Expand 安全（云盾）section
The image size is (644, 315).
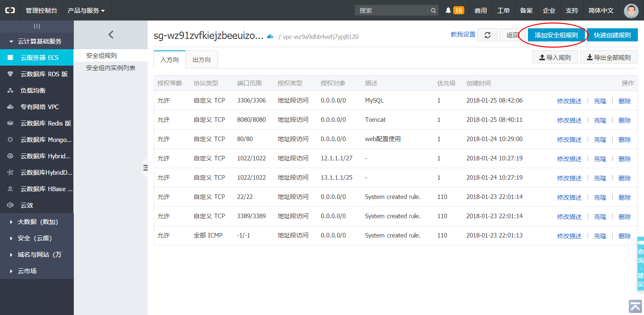[x=37, y=238]
